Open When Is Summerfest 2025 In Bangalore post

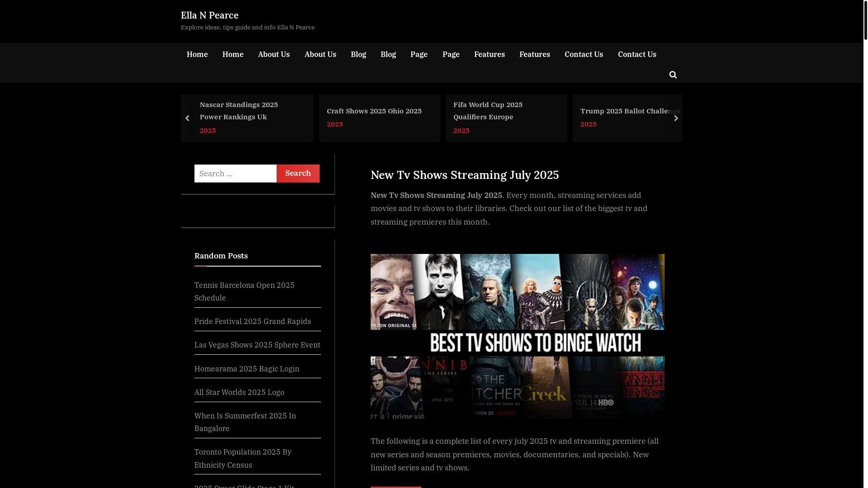click(x=245, y=422)
